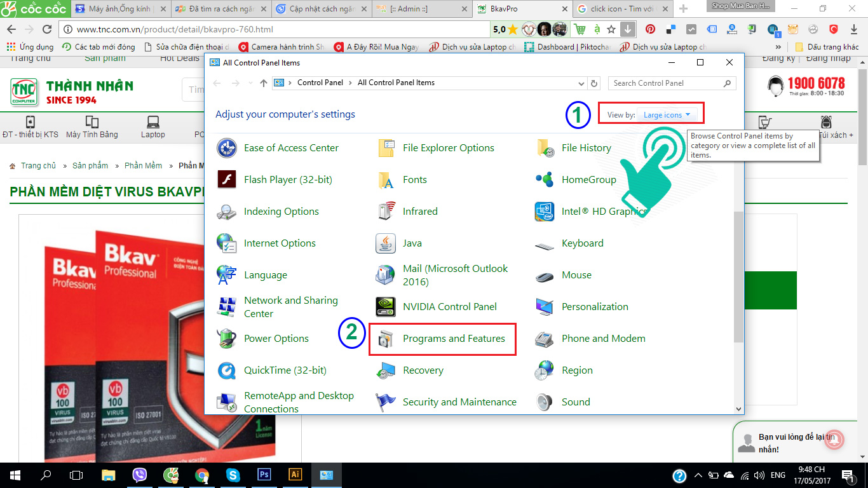Click the Sản phẩm breadcrumb on TNC page

click(x=90, y=165)
